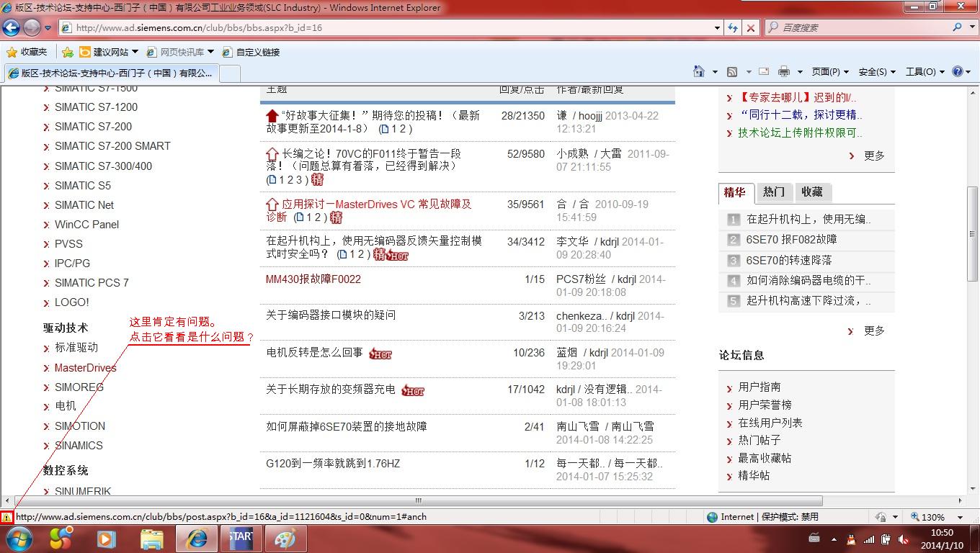
Task: Click the 百度搜索 search box
Action: [858, 27]
